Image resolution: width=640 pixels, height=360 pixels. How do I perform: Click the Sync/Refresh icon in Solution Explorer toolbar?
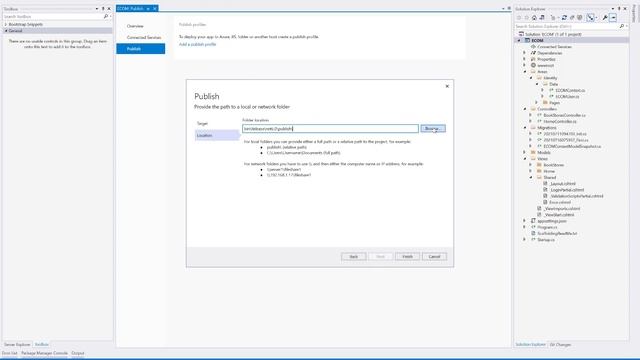[564, 18]
